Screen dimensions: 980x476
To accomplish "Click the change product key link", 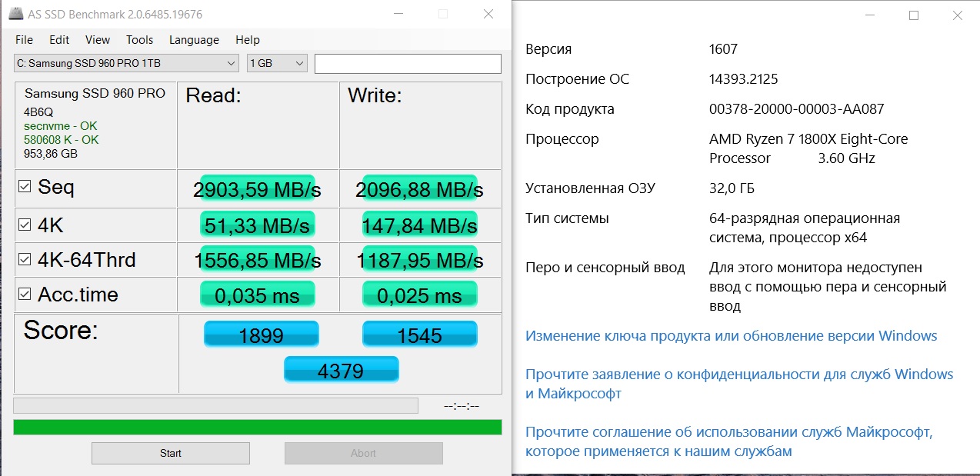I will tap(731, 336).
